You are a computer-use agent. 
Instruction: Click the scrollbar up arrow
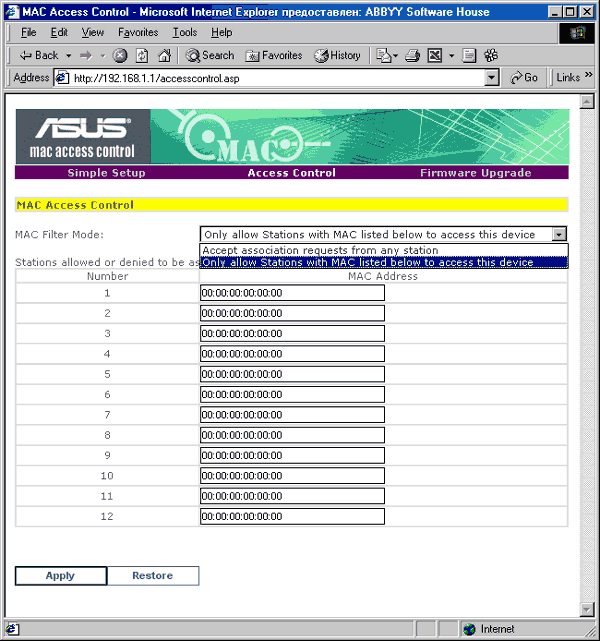(587, 101)
